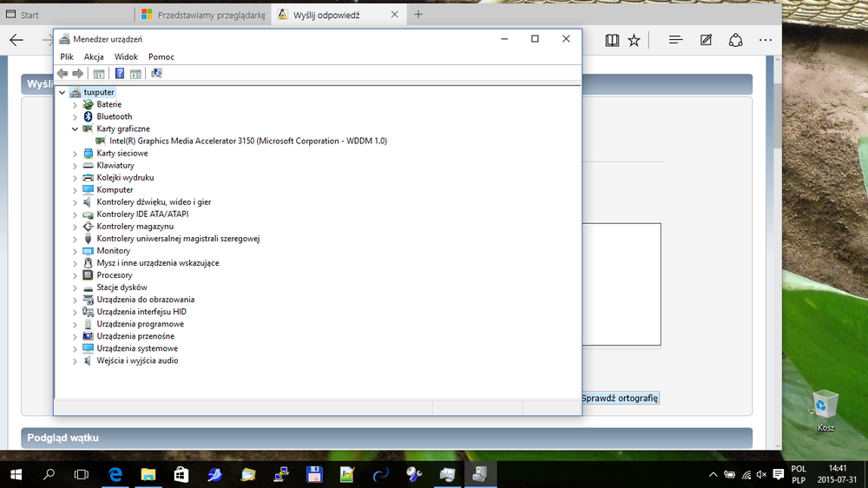Open the Action Center notification icon
Viewport: 868px width, 488px height.
click(779, 474)
